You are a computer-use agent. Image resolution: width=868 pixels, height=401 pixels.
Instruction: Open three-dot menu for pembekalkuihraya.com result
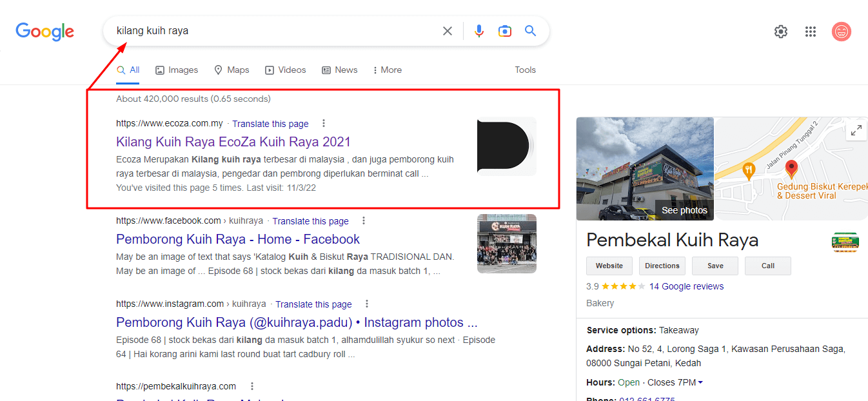[x=252, y=386]
